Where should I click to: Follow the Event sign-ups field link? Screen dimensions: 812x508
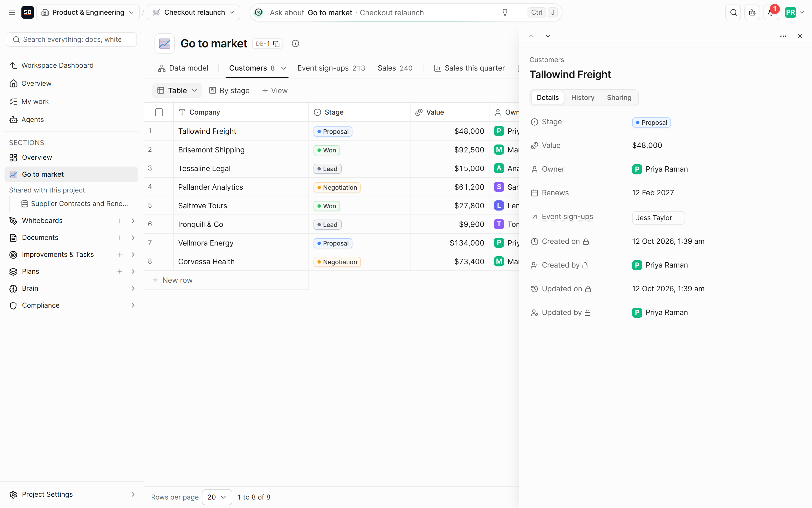567,216
